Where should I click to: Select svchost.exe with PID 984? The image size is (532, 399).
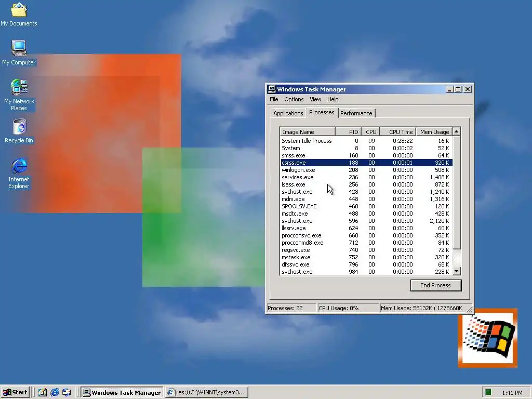[x=366, y=272]
